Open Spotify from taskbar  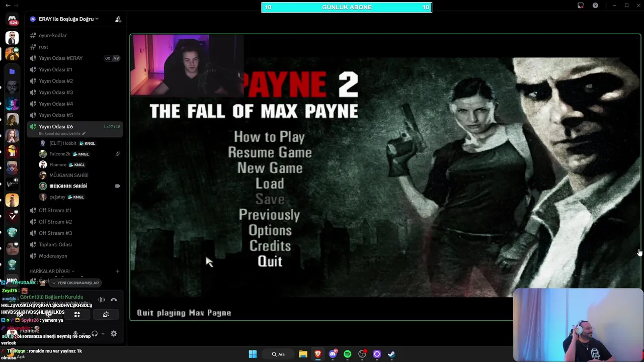[x=347, y=354]
